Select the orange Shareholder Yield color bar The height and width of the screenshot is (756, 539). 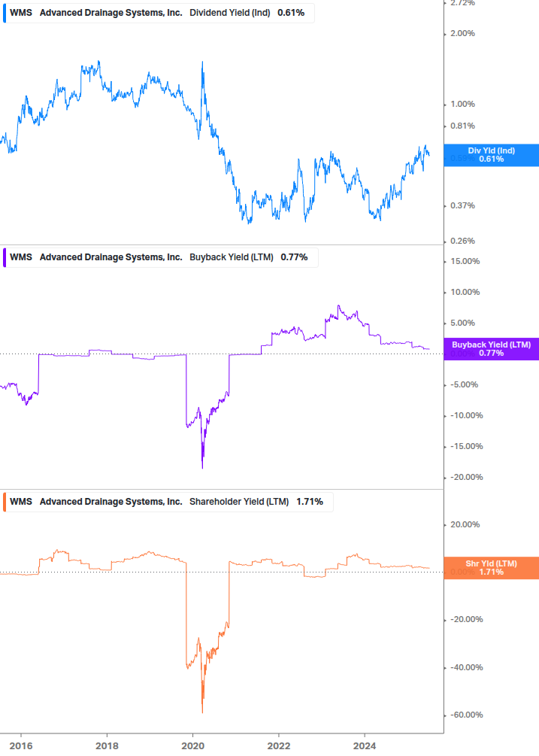[x=5, y=502]
